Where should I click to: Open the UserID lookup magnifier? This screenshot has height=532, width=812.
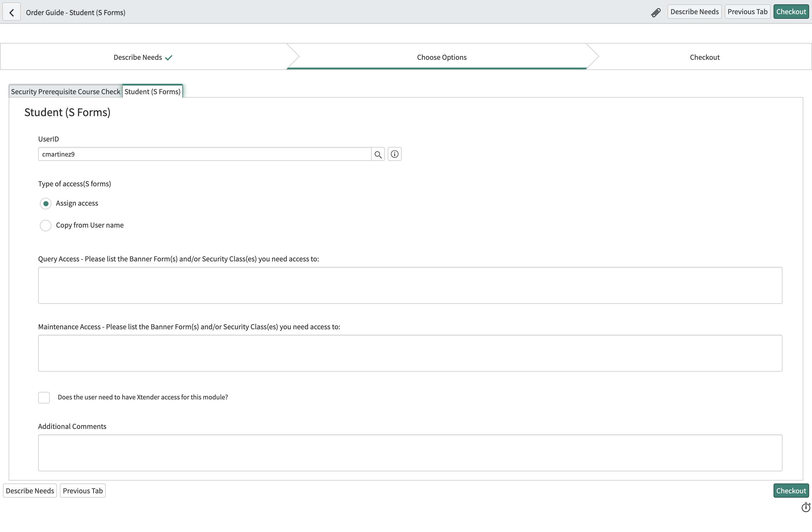(x=378, y=154)
